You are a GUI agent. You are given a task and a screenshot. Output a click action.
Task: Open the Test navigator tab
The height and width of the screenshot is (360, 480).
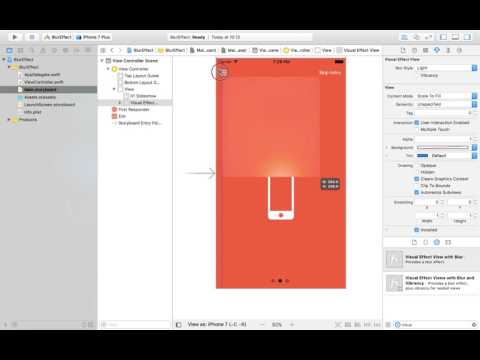coord(54,50)
